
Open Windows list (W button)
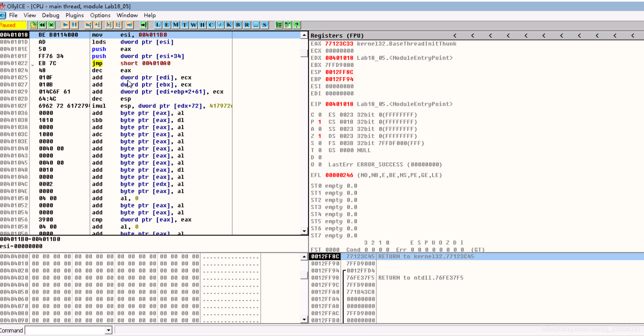(194, 25)
